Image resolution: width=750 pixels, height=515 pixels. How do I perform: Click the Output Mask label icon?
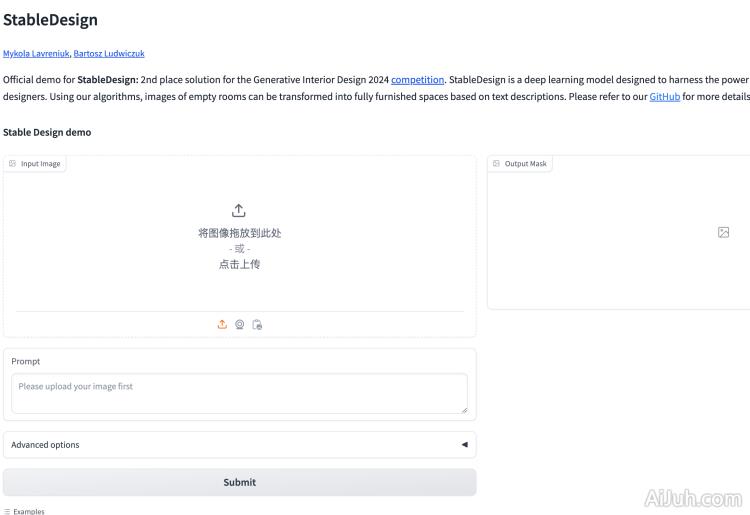tap(497, 164)
